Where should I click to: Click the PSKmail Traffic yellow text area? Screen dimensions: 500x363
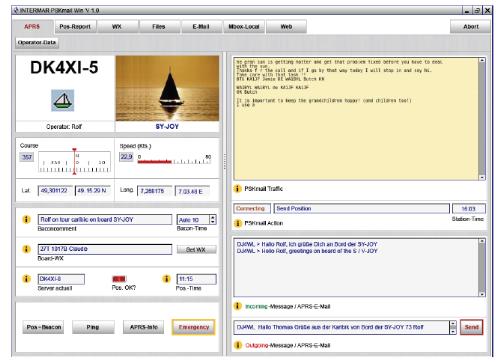pos(356,119)
